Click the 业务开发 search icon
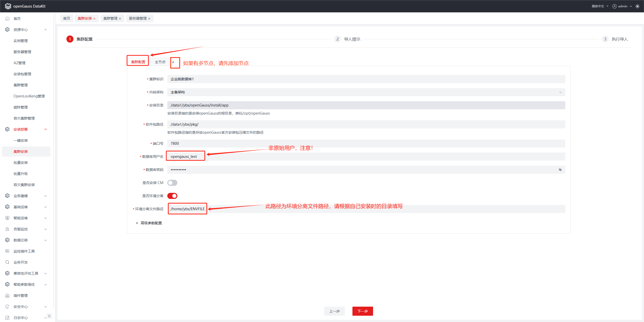 coord(7,262)
